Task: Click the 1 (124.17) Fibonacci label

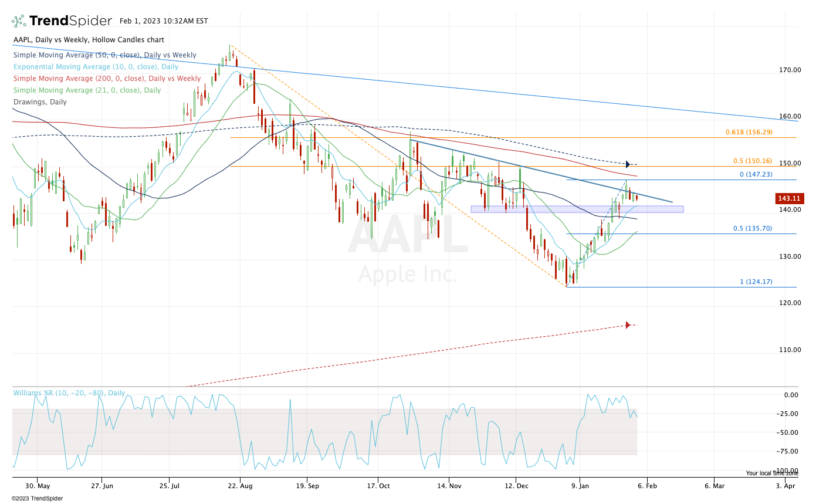Action: 756,282
